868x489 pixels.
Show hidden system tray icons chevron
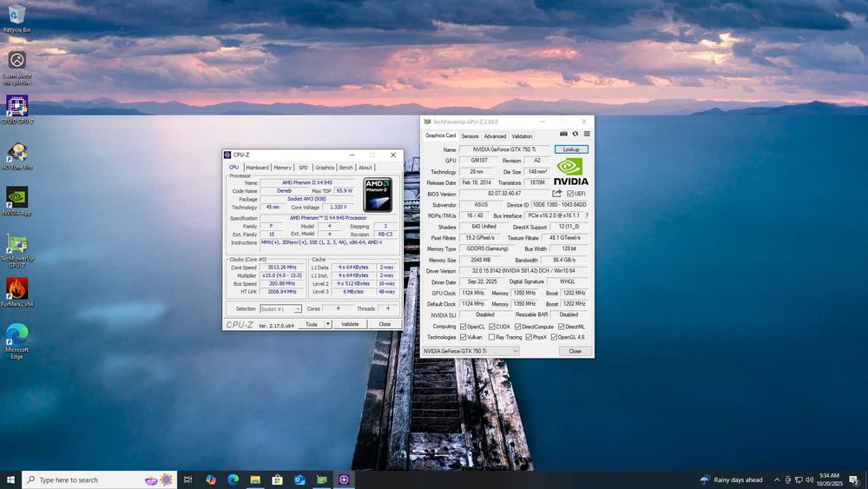[x=777, y=479]
